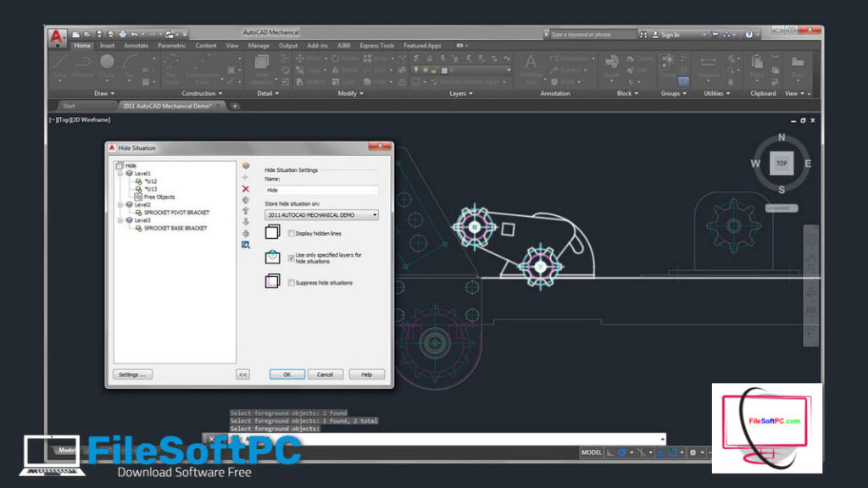Collapse the Level2 tree node

pyautogui.click(x=120, y=205)
